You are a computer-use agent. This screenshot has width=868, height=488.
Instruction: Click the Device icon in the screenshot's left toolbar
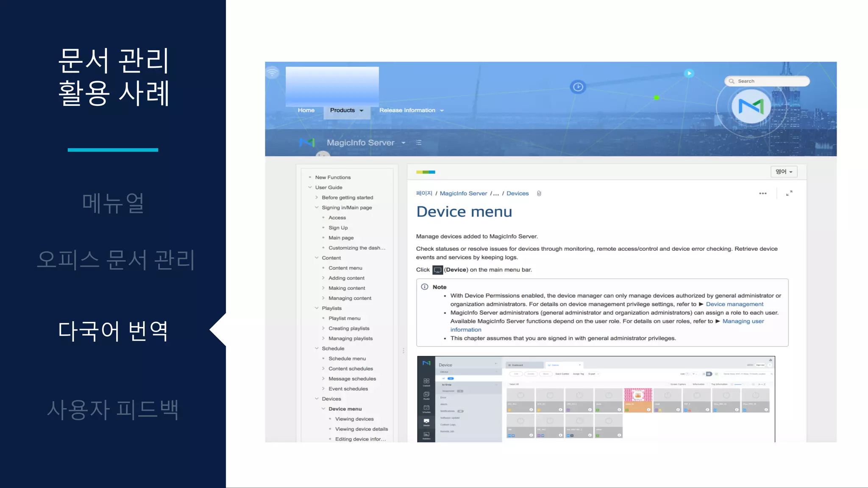pos(426,421)
